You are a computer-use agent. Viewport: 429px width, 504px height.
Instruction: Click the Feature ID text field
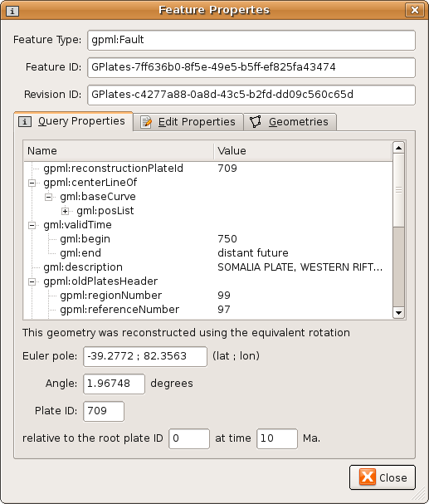click(251, 67)
